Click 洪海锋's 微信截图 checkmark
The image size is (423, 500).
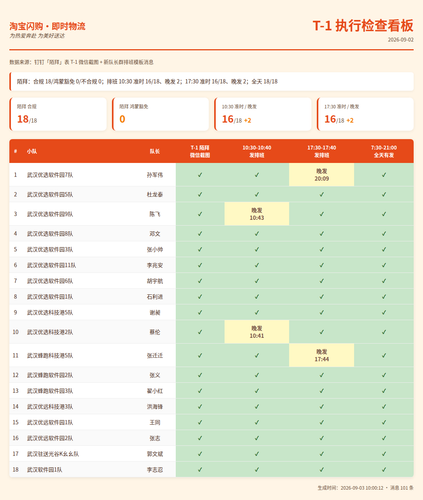[200, 407]
